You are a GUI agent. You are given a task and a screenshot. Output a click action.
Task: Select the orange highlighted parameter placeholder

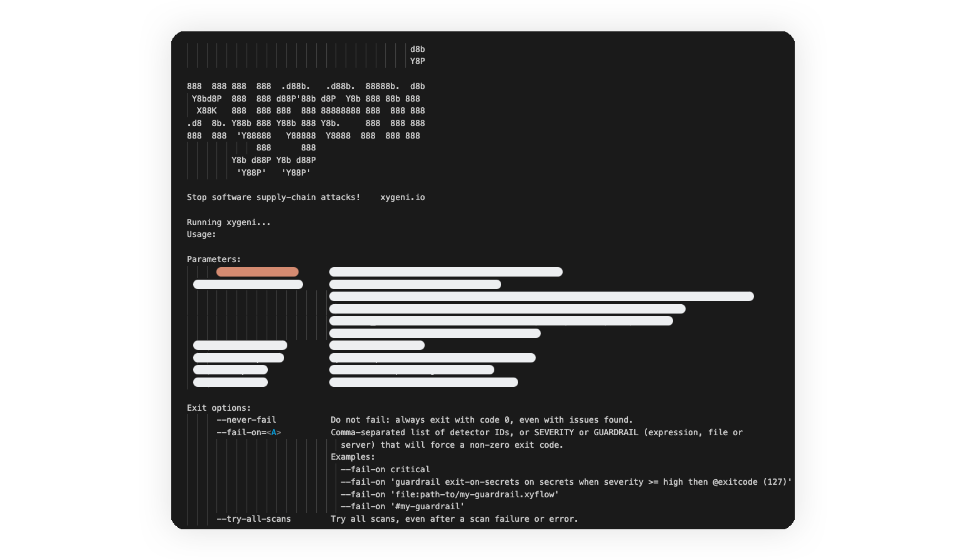(257, 272)
